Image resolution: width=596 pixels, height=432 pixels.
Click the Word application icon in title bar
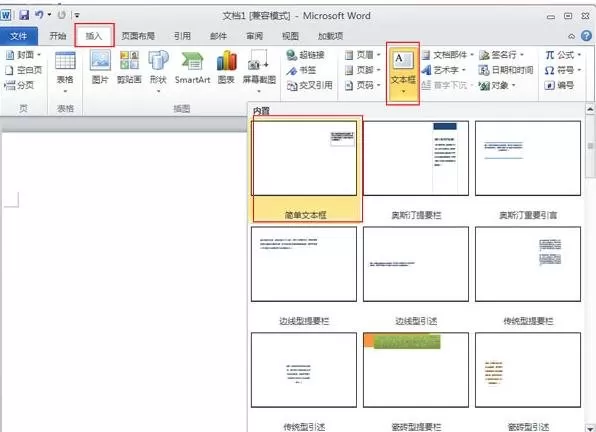pyautogui.click(x=6, y=15)
